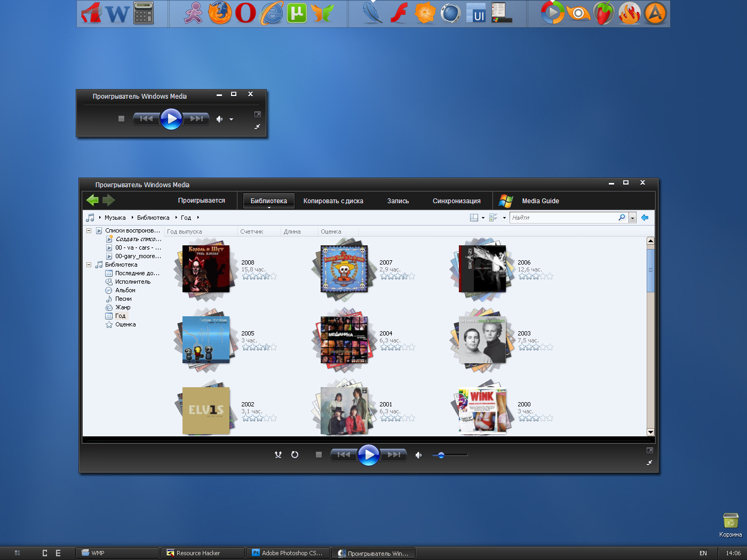
Task: Click the Word 'W' icon in dock
Action: 117,14
